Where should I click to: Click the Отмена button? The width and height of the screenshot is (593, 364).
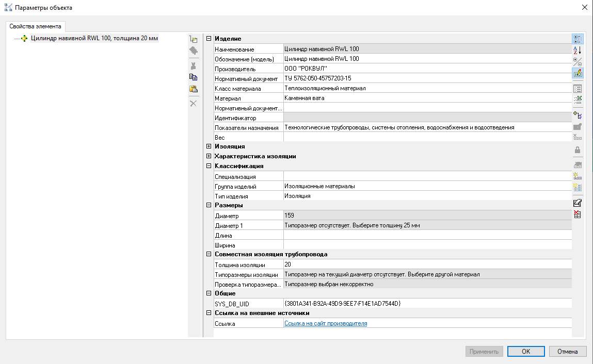click(x=567, y=352)
